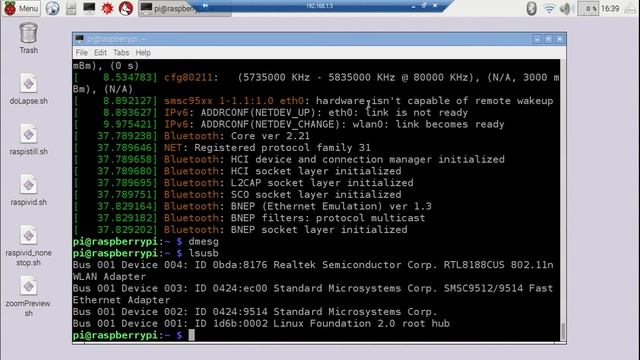Close the terminal window

click(x=560, y=39)
